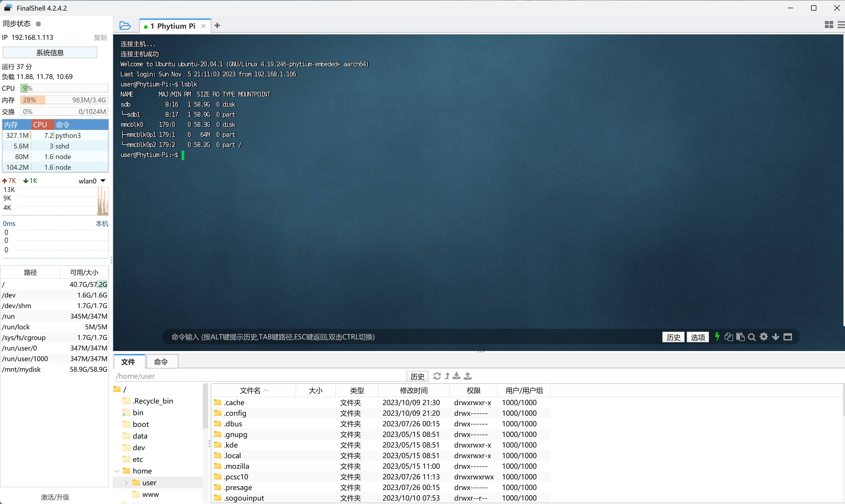Collapse the home folder in tree
The height and width of the screenshot is (504, 845).
(x=117, y=471)
